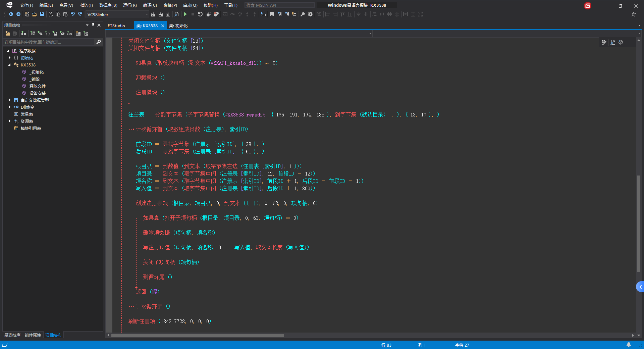Open the 文件(F) menu
The image size is (644, 349).
coord(26,5)
